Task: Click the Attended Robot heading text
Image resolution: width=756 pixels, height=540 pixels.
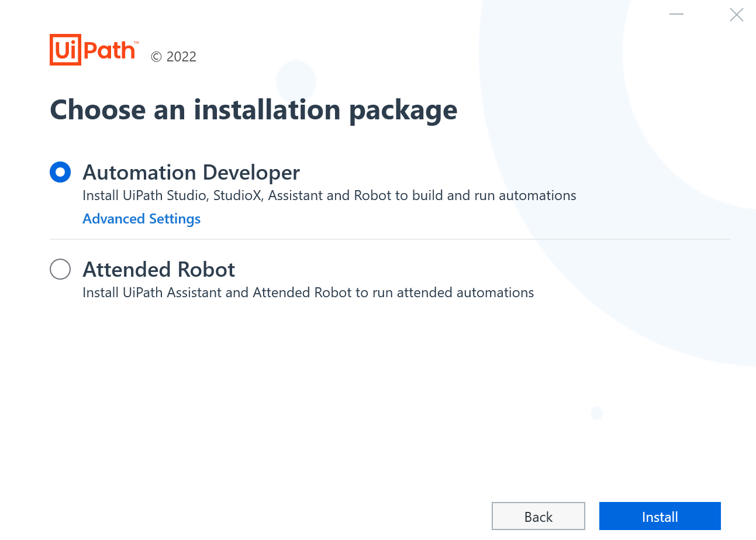Action: point(158,270)
